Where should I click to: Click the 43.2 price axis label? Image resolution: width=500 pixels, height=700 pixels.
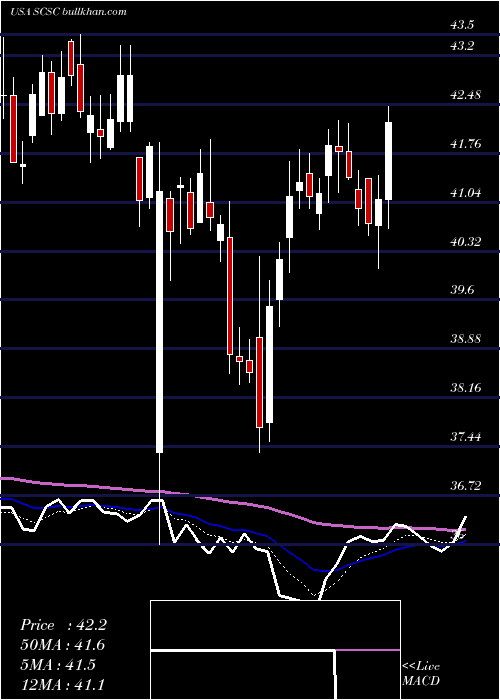462,46
